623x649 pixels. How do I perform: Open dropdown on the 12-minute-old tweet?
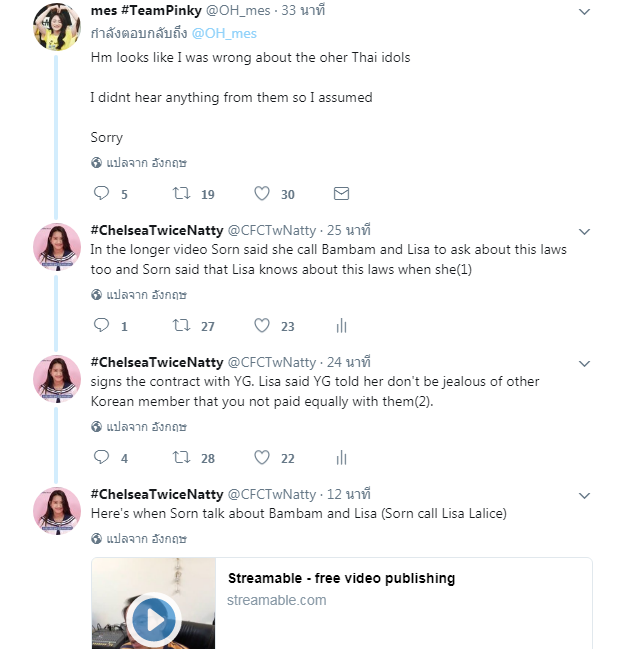point(585,495)
